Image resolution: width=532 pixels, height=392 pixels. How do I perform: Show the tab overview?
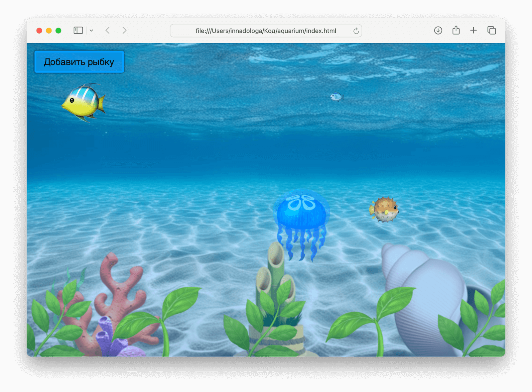(491, 31)
